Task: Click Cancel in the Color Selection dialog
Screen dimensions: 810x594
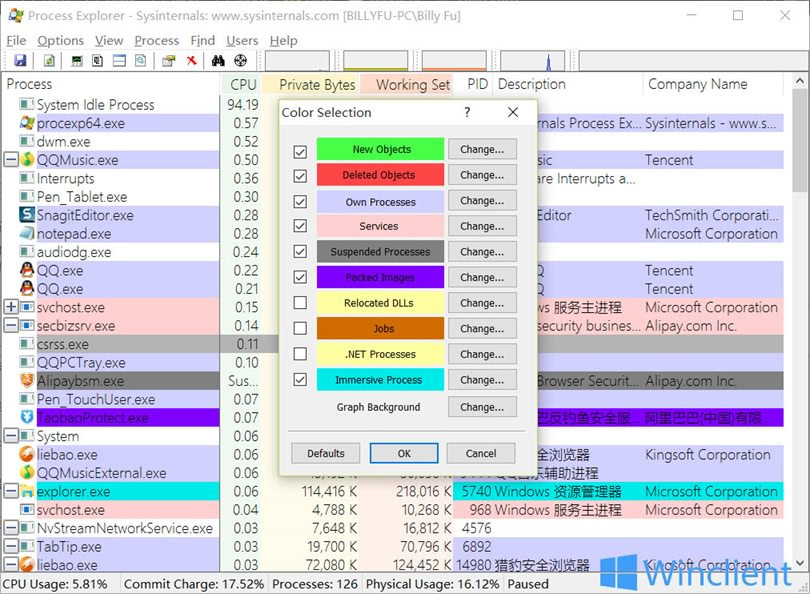Action: point(481,454)
